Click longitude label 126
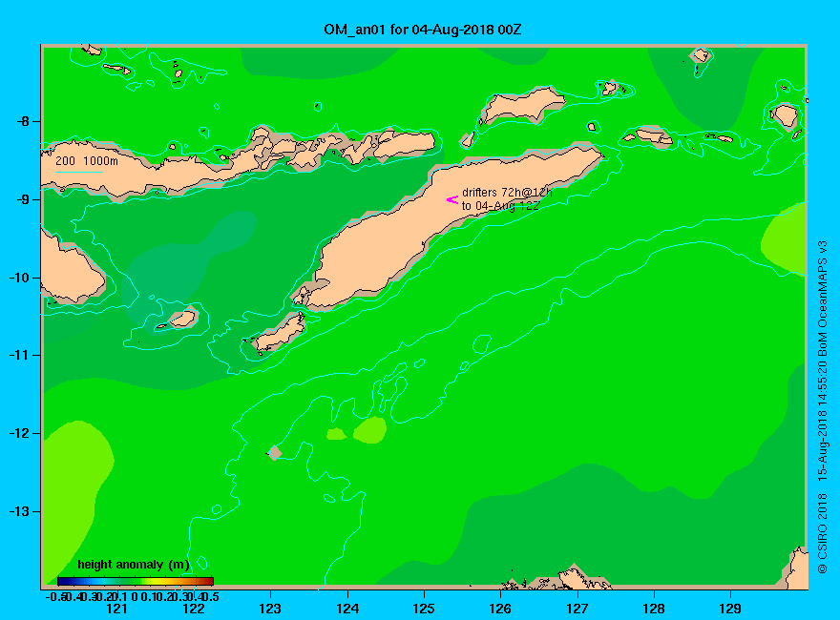840x620 pixels. tap(500, 609)
